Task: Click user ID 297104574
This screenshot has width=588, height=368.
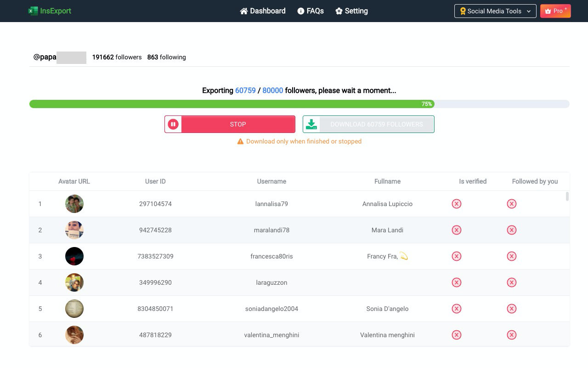Action: coord(155,204)
